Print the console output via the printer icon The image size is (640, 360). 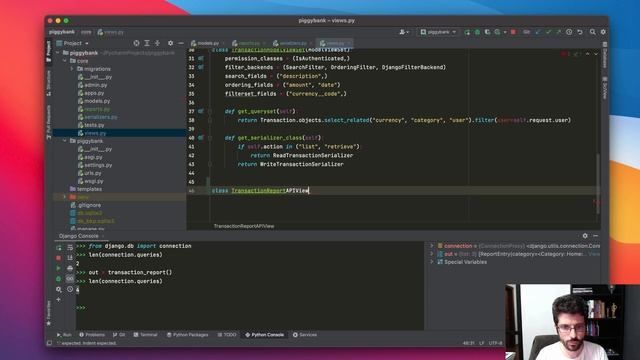(70, 269)
